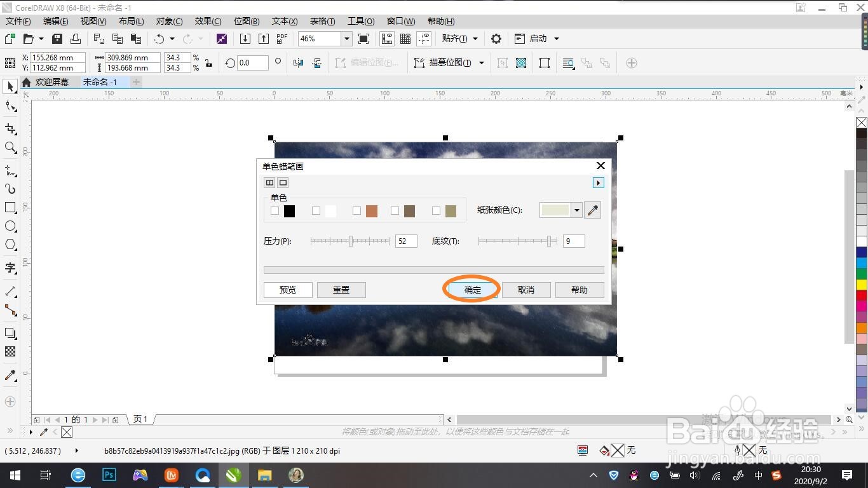This screenshot has height=488, width=868.
Task: Toggle the olive khaki crayon checkbox
Action: pyautogui.click(x=436, y=211)
